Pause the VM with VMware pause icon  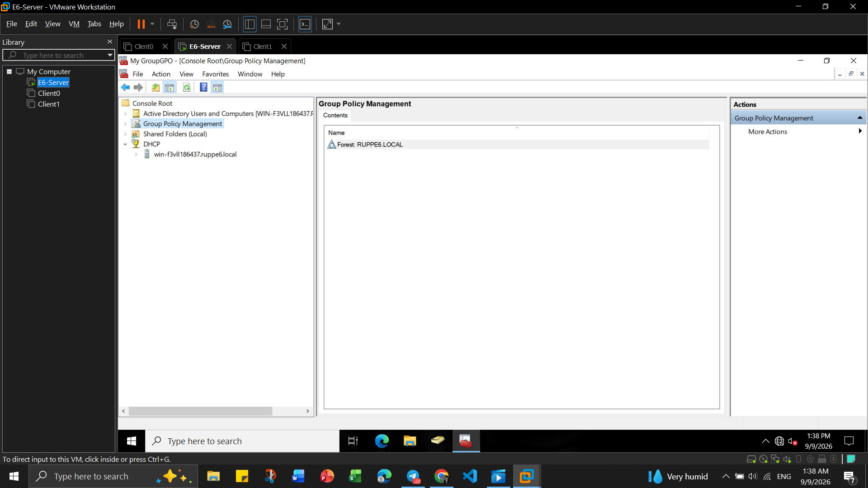141,24
